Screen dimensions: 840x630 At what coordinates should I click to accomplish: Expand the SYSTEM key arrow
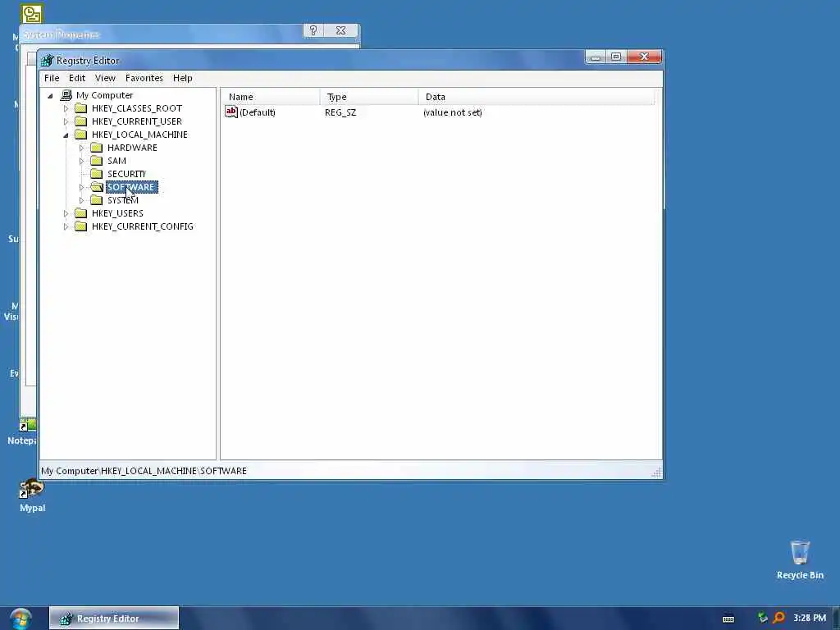click(x=81, y=200)
